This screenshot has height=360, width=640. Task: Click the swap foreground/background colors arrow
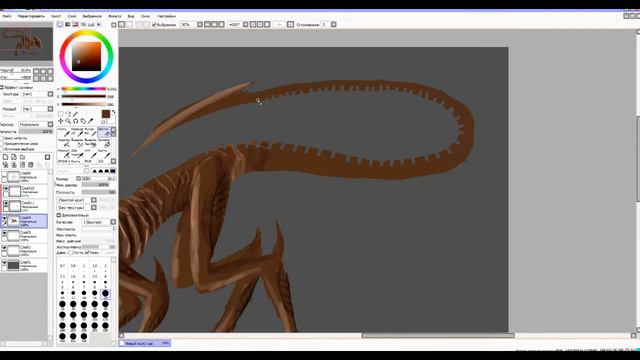coord(113,112)
